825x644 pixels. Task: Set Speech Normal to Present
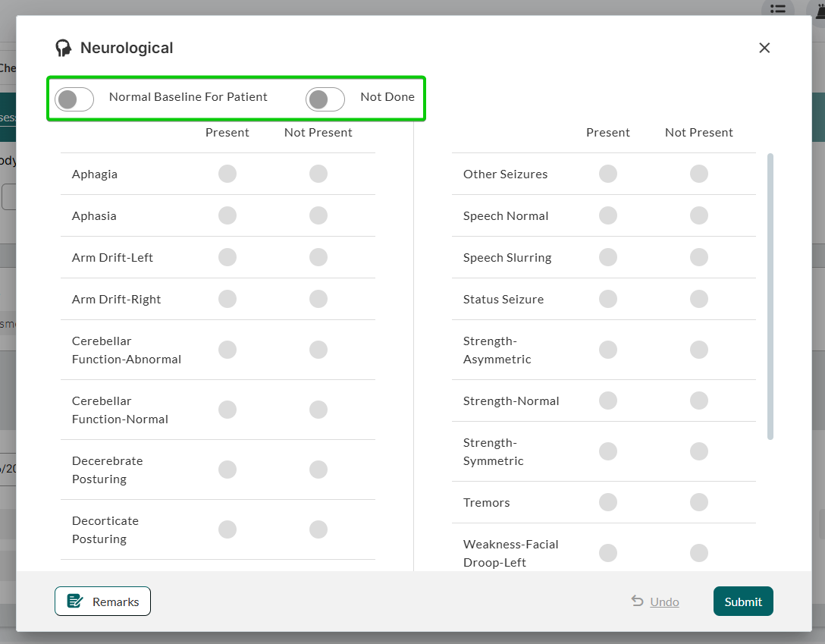pyautogui.click(x=608, y=215)
